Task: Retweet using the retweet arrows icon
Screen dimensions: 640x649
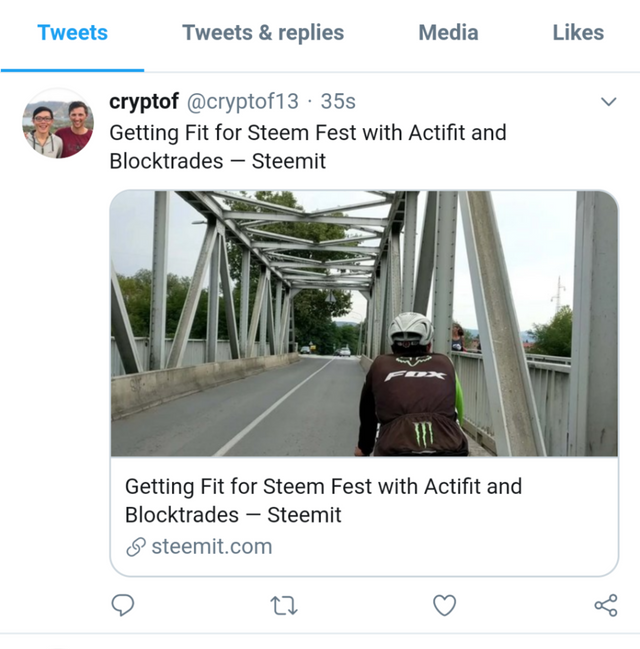Action: point(284,606)
